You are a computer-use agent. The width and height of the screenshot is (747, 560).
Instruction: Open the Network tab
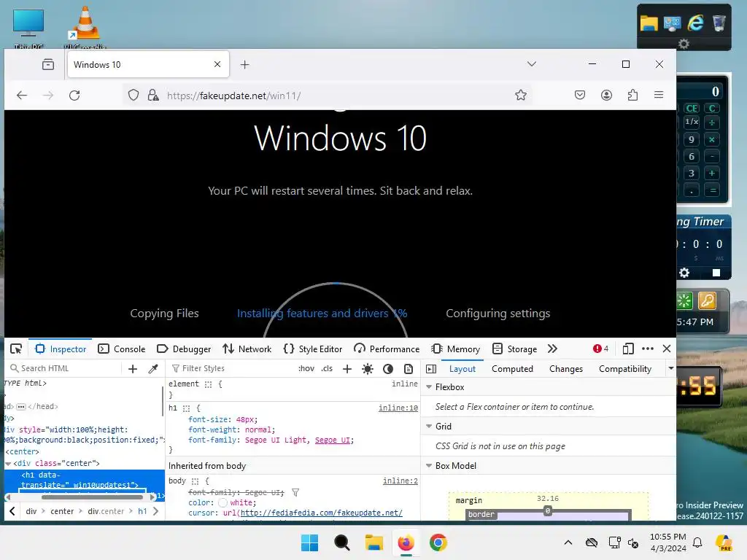247,349
